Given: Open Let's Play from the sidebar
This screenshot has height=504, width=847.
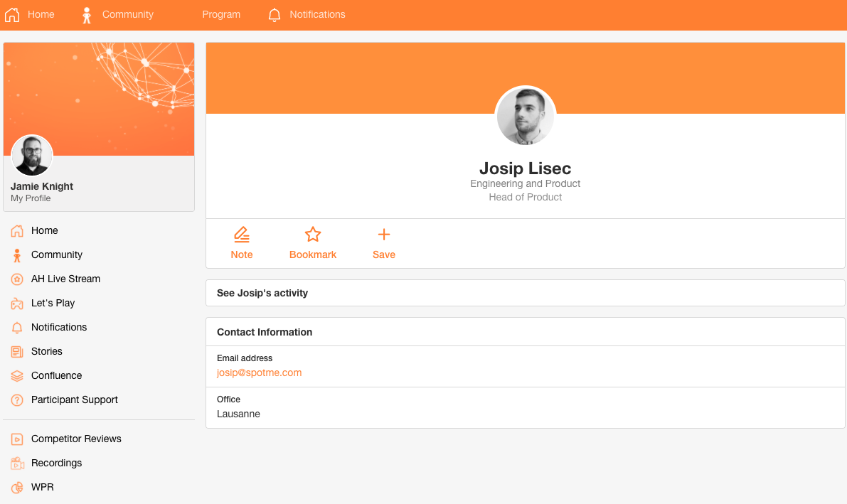Looking at the screenshot, I should [16, 303].
